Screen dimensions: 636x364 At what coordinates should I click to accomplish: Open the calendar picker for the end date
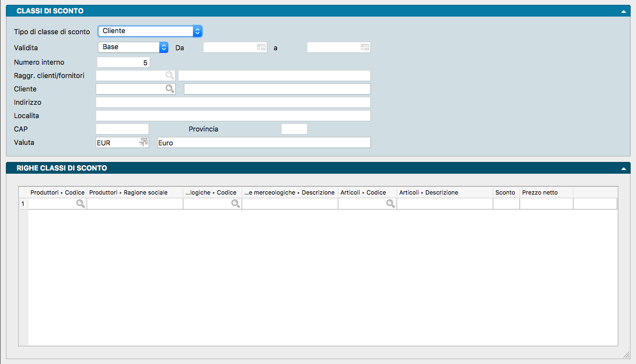365,47
